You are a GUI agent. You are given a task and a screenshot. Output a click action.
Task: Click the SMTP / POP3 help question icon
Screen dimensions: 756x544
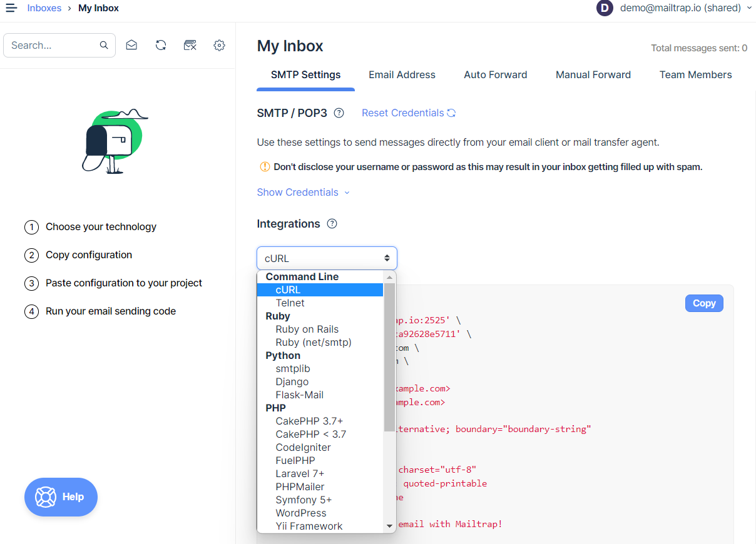[339, 113]
